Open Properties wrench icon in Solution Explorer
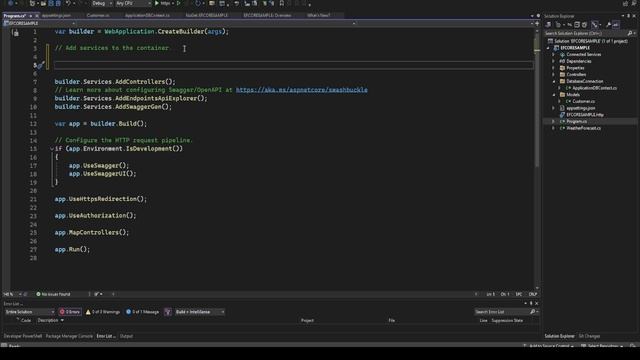The height and width of the screenshot is (360, 640). click(x=609, y=25)
